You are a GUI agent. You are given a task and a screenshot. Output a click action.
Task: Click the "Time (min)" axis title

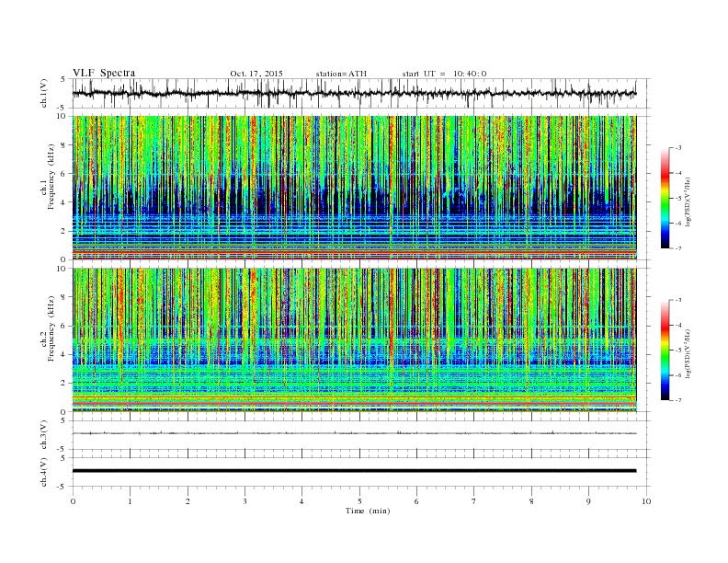(x=368, y=511)
